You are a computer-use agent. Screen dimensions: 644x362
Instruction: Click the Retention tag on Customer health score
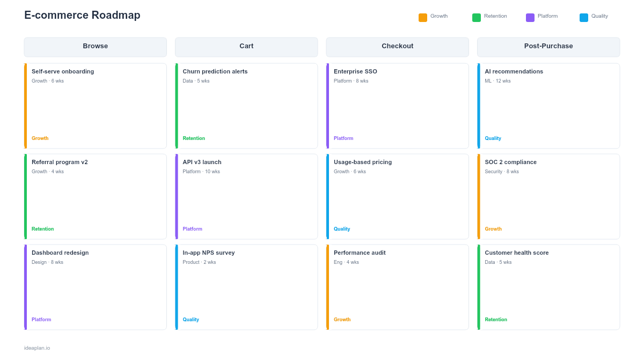point(495,319)
